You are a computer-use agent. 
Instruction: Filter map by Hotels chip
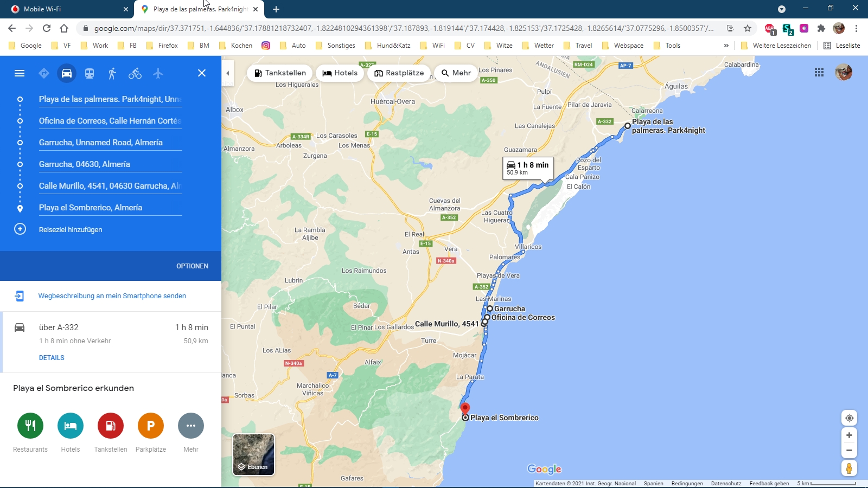340,73
